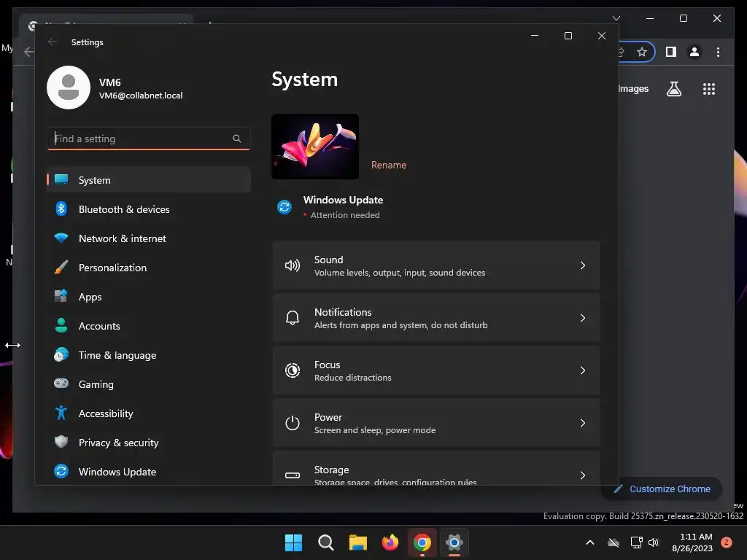Open Chrome tab search dropdown arrow
747x560 pixels.
[x=616, y=18]
